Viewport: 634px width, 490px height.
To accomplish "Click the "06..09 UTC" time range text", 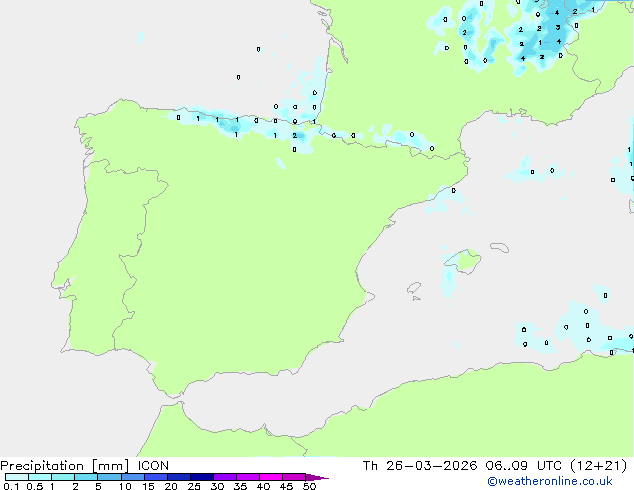I will (x=524, y=466).
